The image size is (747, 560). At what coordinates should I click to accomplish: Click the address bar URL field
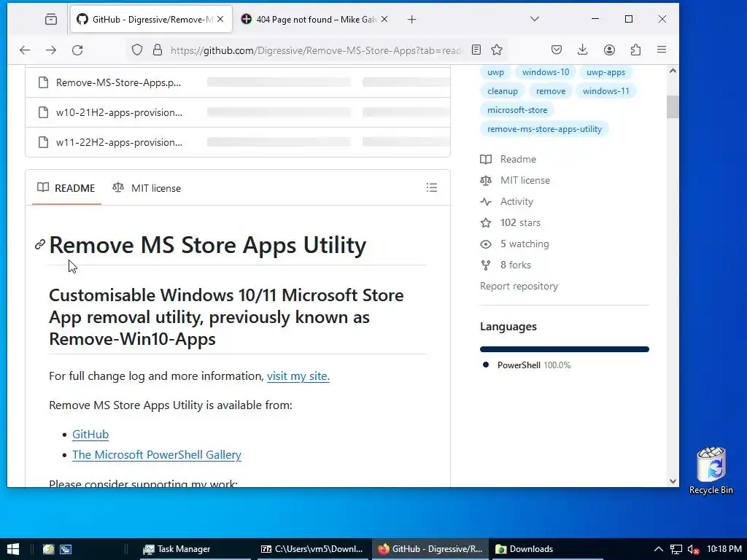(315, 50)
